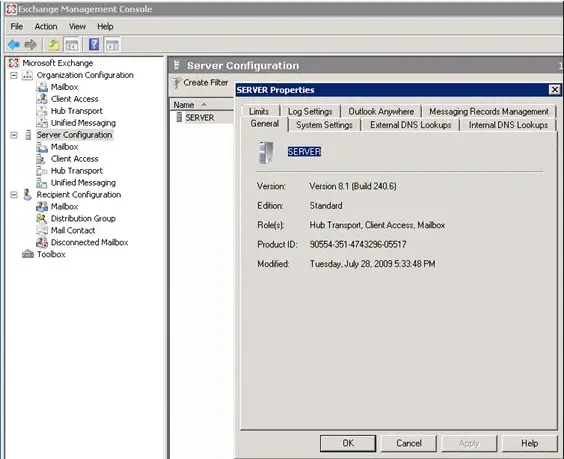Toggle the Show/Hide Console Tree icon
564x459 pixels.
tap(72, 45)
